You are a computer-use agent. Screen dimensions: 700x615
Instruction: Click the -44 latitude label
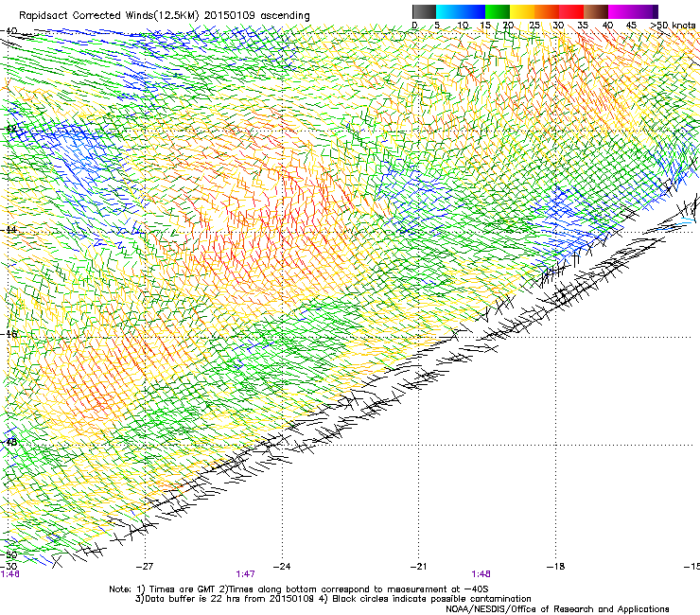[9, 230]
